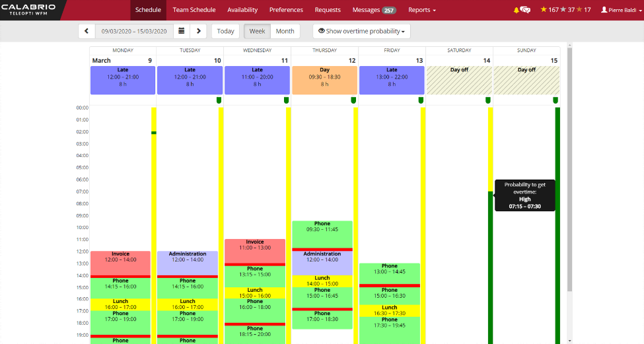Click the green shield marker under Tuesday
Image resolution: width=644 pixels, height=344 pixels.
click(x=219, y=100)
